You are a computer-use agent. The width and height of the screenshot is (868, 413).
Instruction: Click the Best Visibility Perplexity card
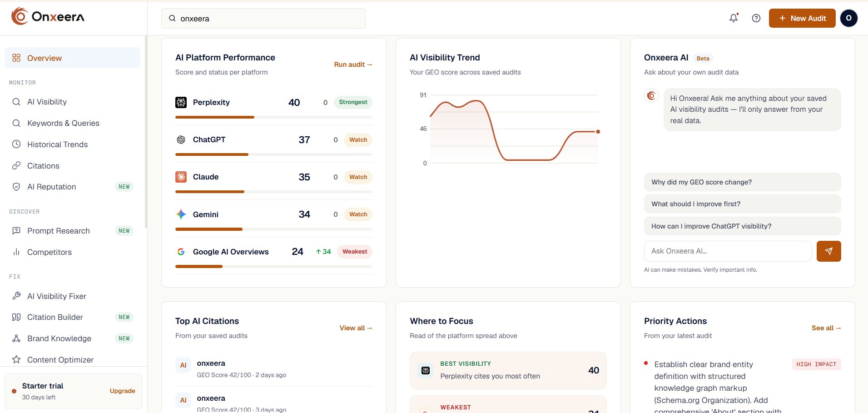[508, 370]
